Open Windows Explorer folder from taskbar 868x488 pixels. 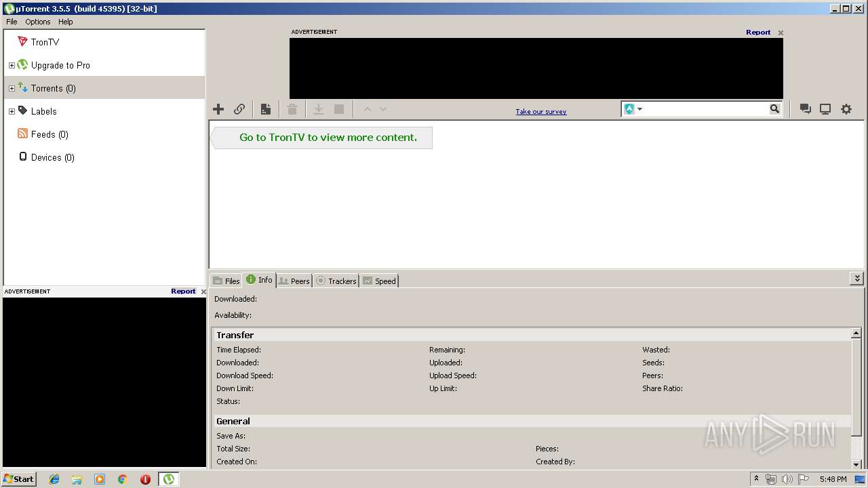(77, 479)
